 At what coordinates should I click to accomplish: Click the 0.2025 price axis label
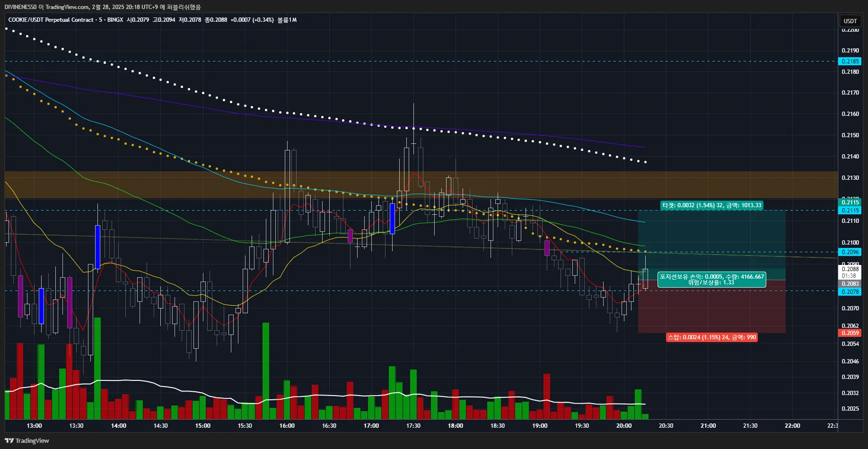coord(850,409)
